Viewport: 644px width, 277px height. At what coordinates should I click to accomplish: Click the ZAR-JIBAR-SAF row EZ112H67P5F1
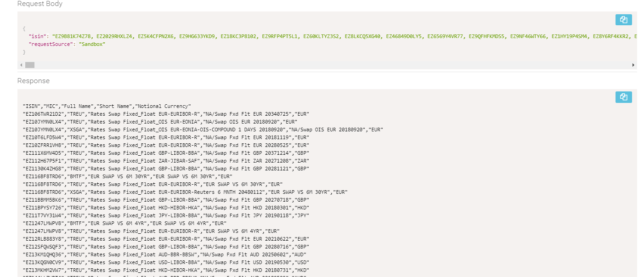tap(166, 161)
